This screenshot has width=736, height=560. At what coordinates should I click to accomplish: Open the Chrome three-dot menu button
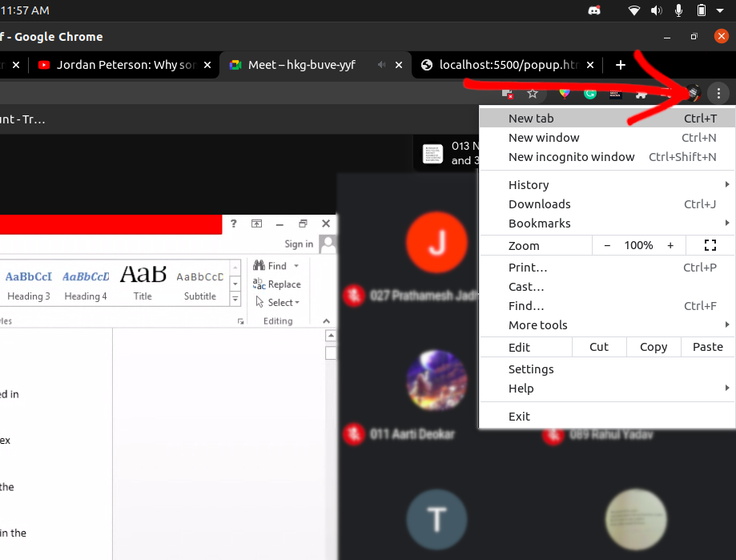pos(718,94)
